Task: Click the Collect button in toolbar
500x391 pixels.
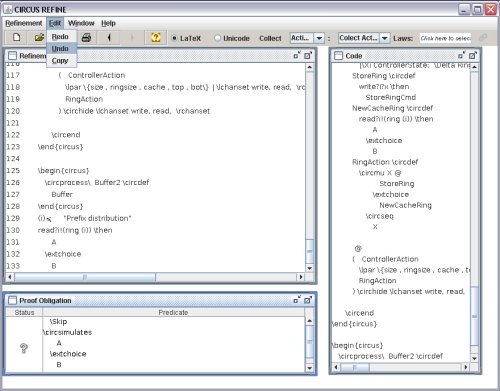Action: point(270,38)
